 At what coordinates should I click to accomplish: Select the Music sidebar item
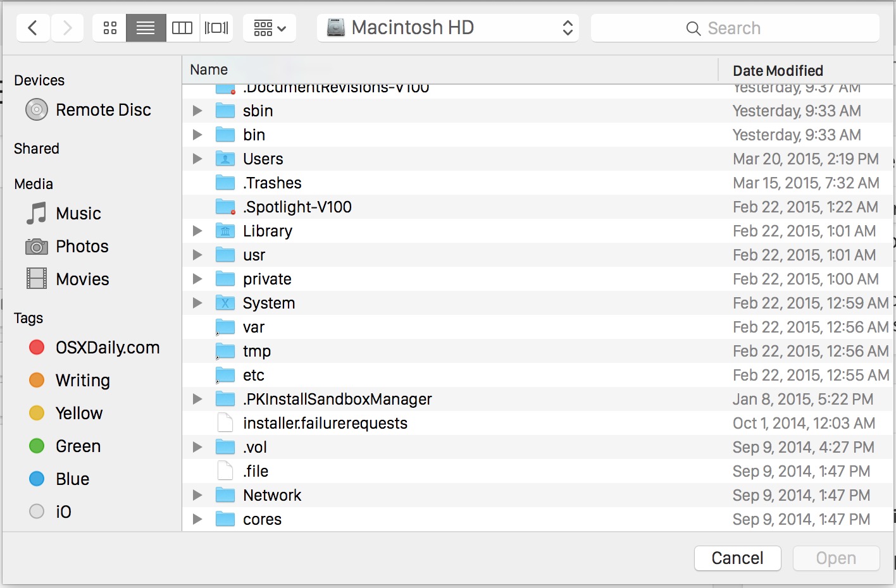click(x=78, y=213)
